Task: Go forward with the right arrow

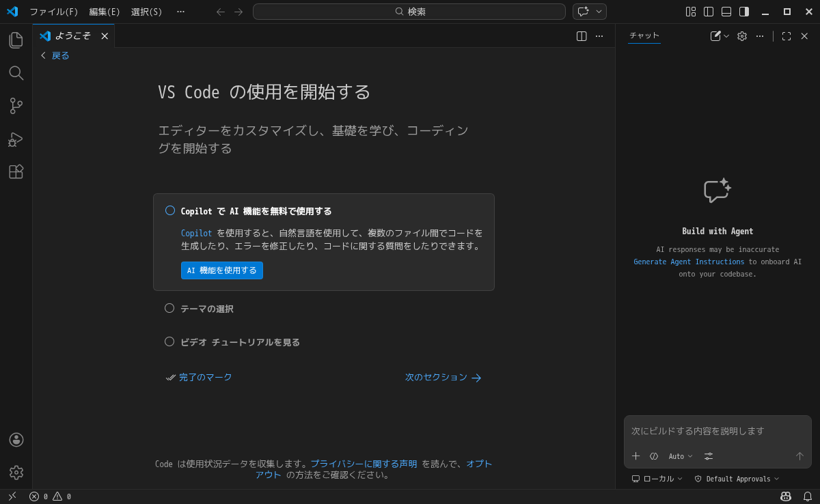Action: click(238, 12)
